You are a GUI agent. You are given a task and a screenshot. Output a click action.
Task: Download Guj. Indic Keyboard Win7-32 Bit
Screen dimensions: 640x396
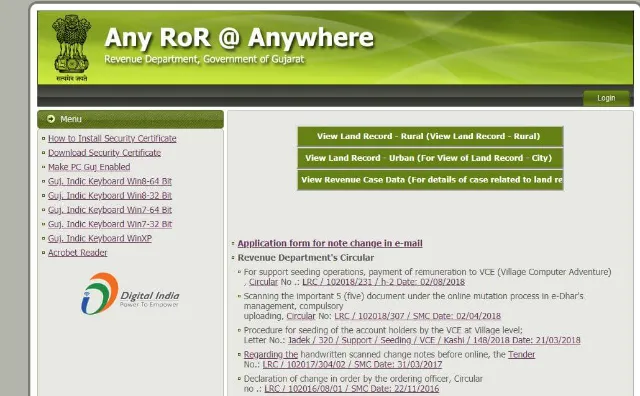coord(110,224)
